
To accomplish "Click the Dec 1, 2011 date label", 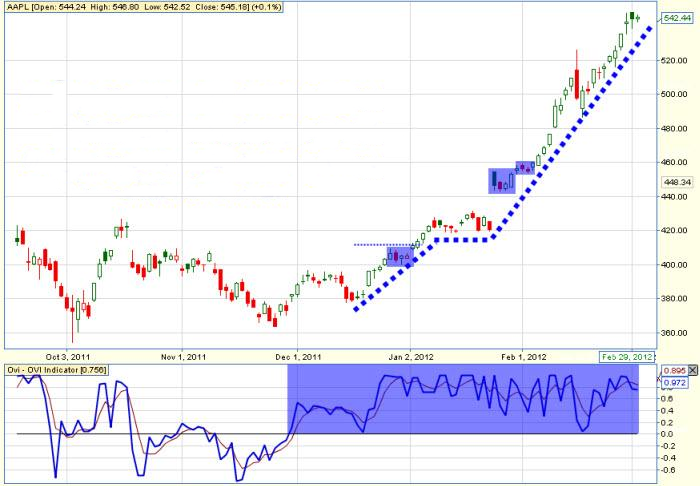I will pos(298,357).
